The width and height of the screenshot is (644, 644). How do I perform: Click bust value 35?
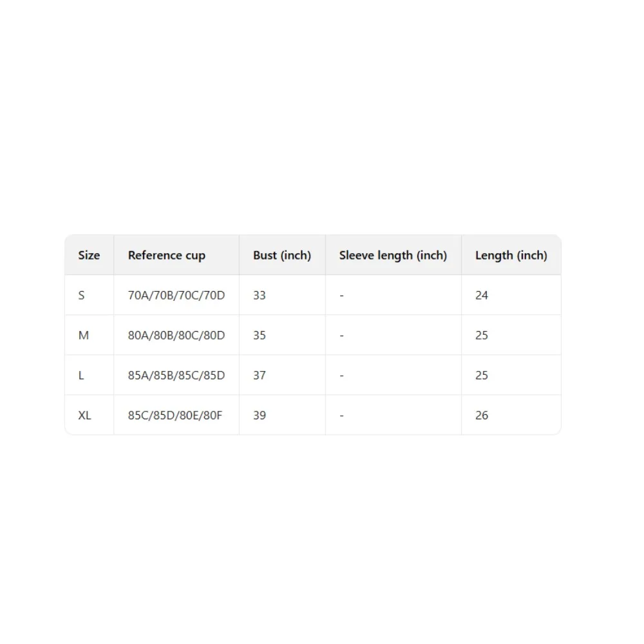[x=260, y=336]
